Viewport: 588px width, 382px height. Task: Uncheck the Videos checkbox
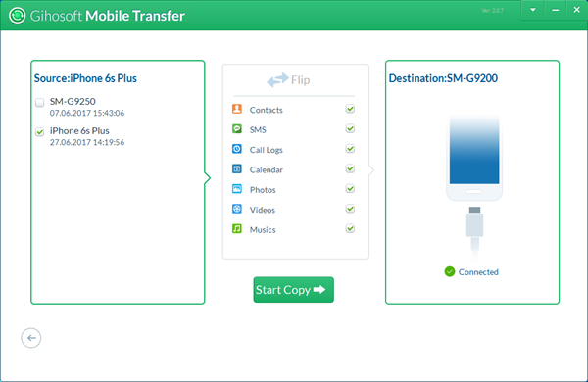[x=350, y=209]
